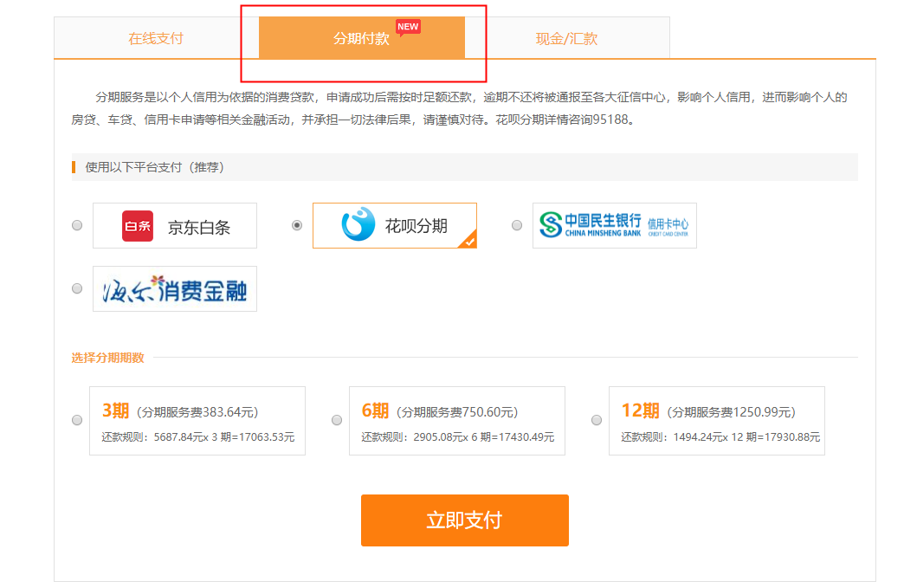Viewport: 904px width, 588px height.
Task: Click the Haier Consumer Finance logo
Action: click(x=173, y=288)
